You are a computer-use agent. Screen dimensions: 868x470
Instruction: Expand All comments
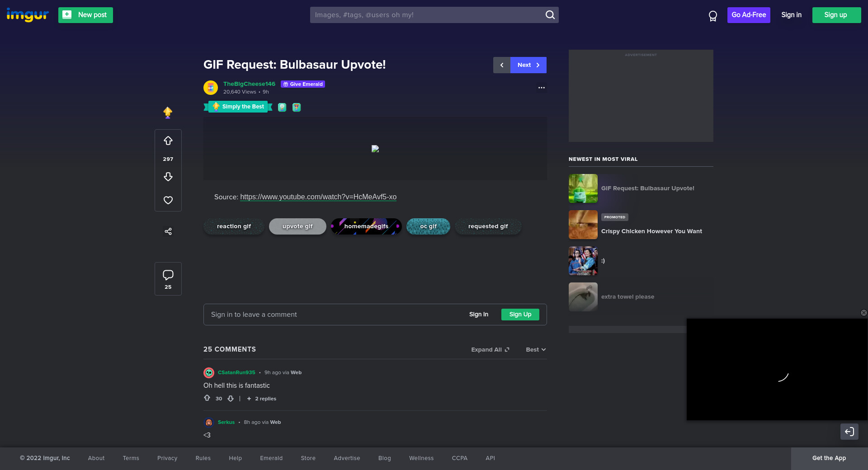(490, 350)
